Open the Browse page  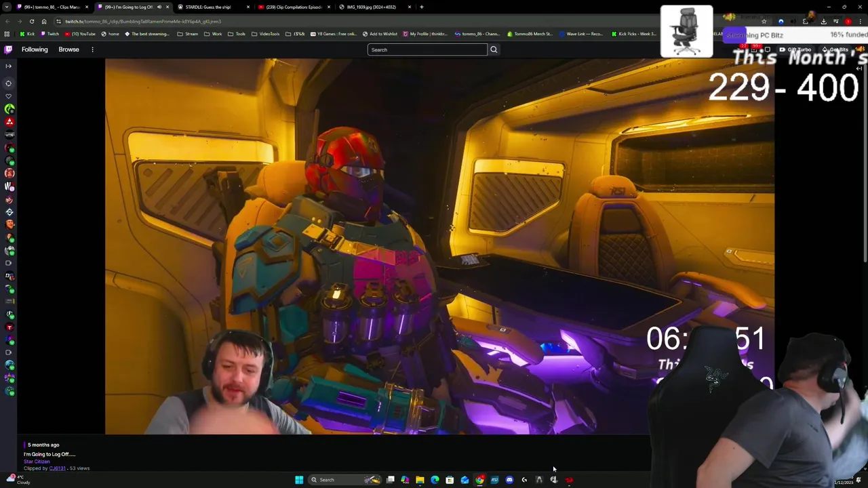click(x=68, y=49)
